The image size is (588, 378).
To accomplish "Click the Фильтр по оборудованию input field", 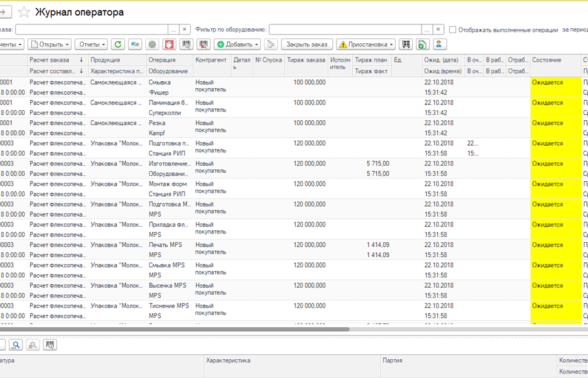I will pos(345,29).
